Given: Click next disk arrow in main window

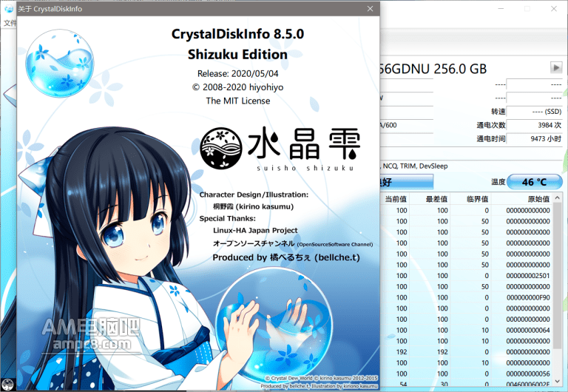Looking at the screenshot, I should (x=556, y=67).
